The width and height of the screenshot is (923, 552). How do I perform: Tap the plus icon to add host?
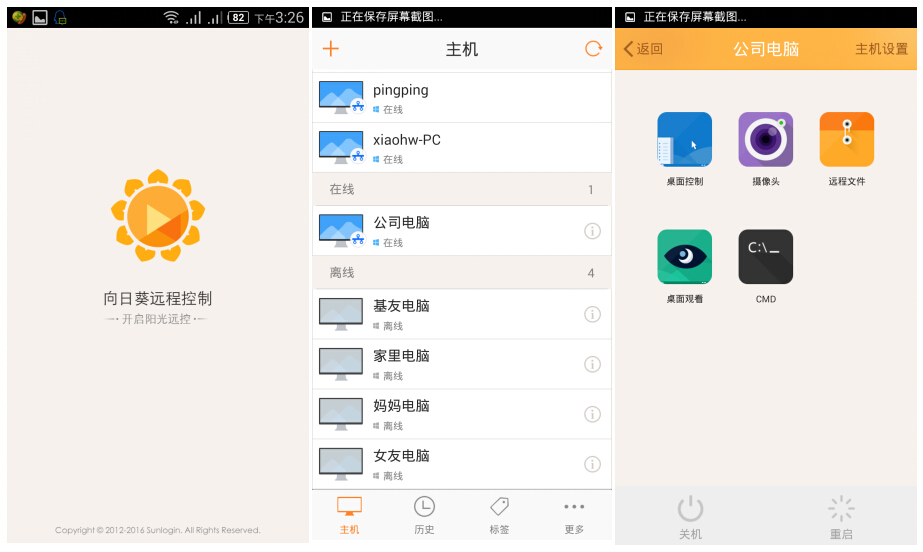pyautogui.click(x=331, y=49)
